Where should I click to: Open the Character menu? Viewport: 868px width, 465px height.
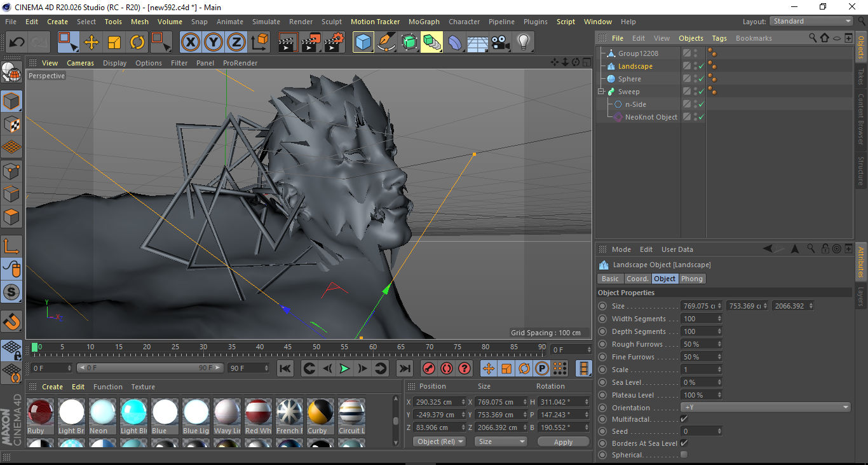[x=464, y=22]
